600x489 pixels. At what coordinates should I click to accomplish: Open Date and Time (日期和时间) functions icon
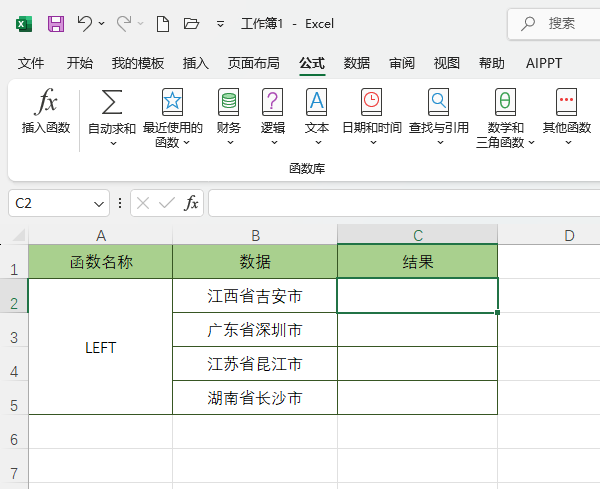coord(371,102)
